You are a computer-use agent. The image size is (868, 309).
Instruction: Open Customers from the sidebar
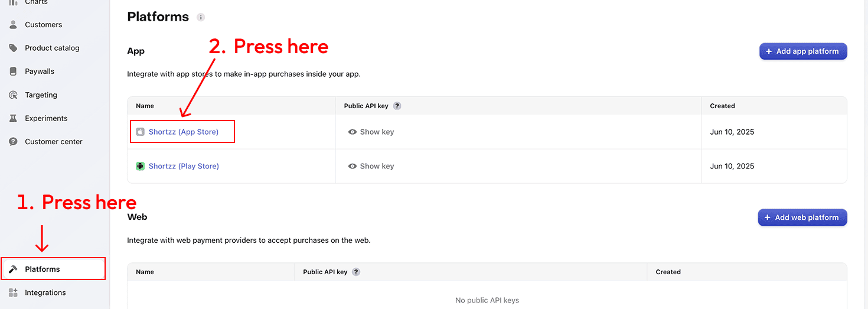coord(43,25)
